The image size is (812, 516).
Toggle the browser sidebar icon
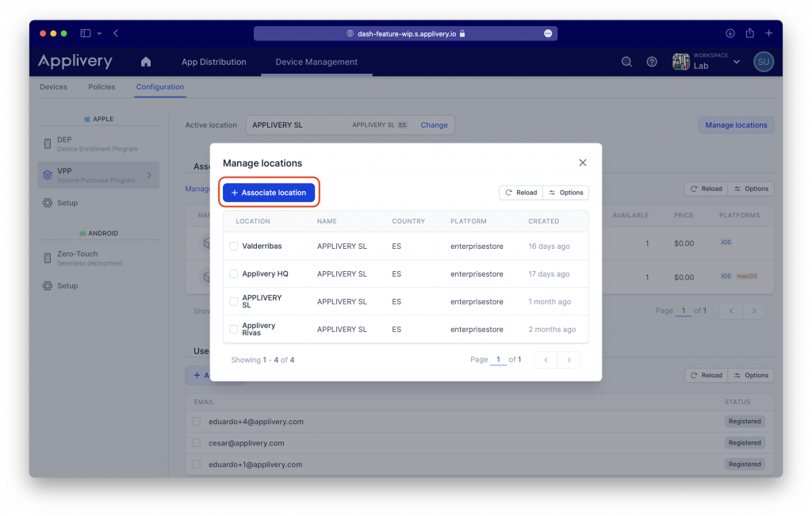click(86, 33)
